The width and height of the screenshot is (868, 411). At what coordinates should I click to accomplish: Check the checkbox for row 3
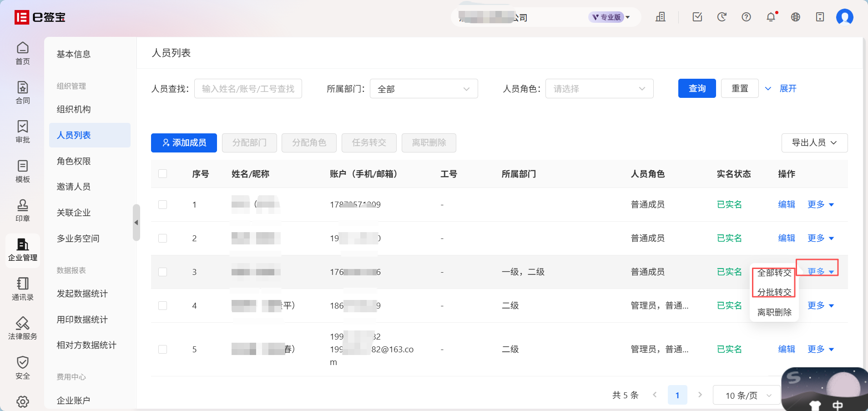point(162,272)
